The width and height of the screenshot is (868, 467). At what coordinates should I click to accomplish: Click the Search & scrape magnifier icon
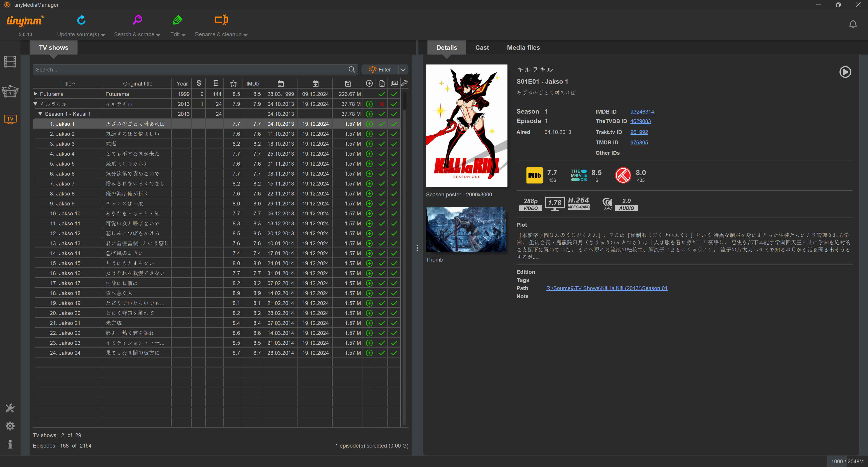pos(137,20)
